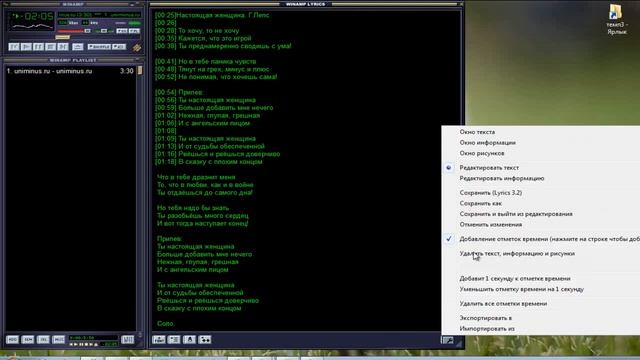Click 'Отменить изменения' menu item
Viewport: 640px width, 360px height.
(491, 224)
